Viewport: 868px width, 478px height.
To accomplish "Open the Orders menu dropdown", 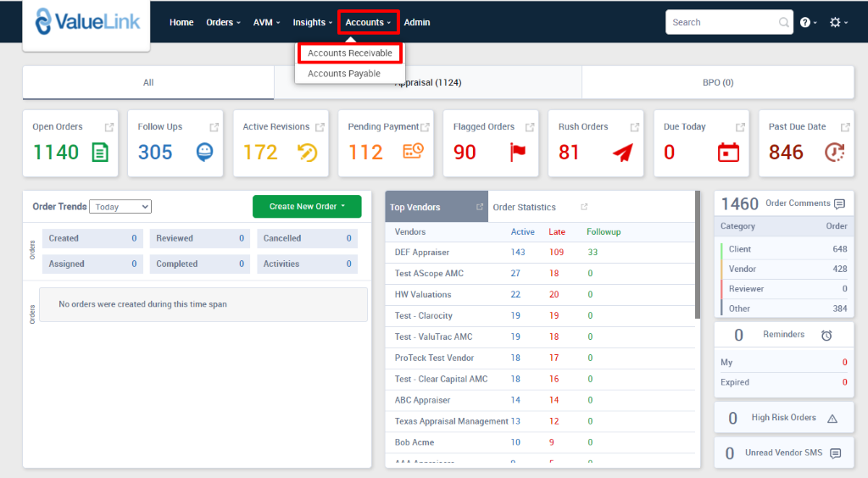I will pyautogui.click(x=223, y=22).
